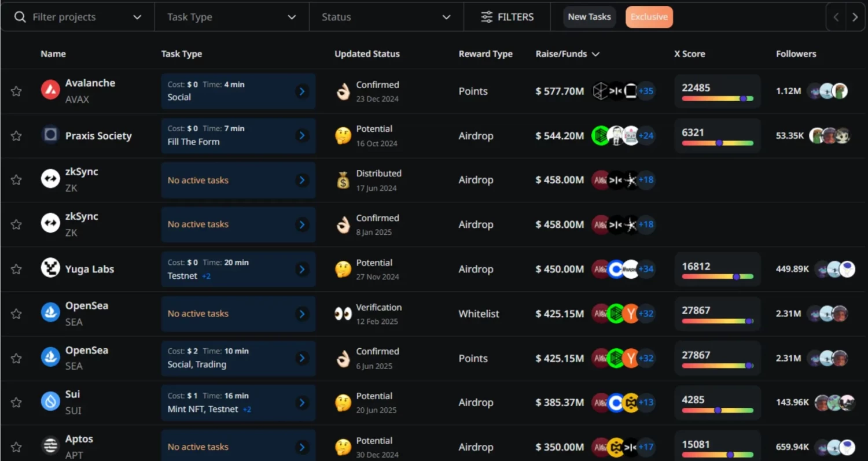Open the Task Type dropdown

(232, 17)
